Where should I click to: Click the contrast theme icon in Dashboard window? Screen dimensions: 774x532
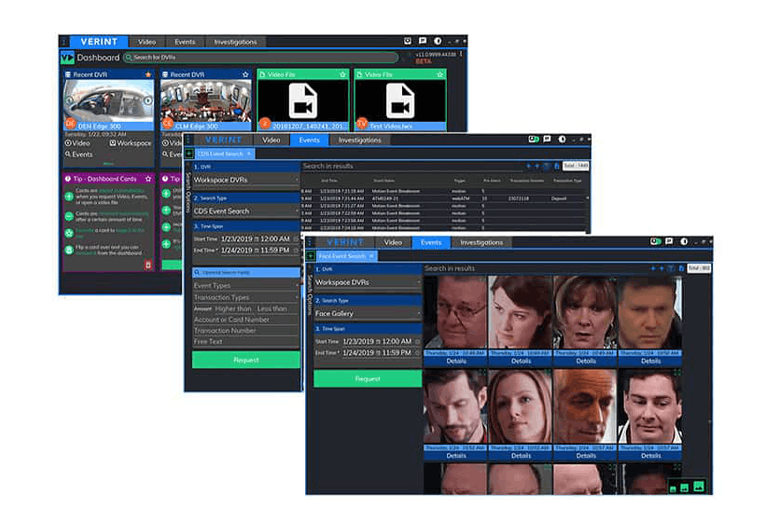tap(437, 41)
